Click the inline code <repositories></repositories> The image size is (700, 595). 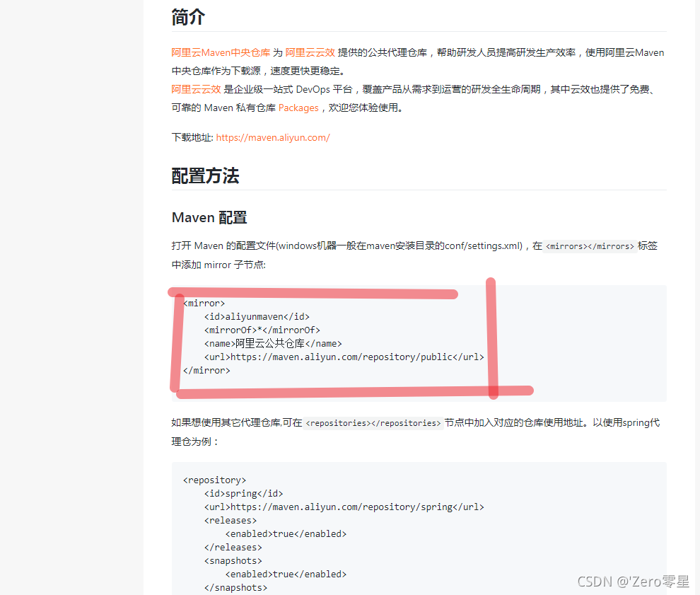[373, 423]
